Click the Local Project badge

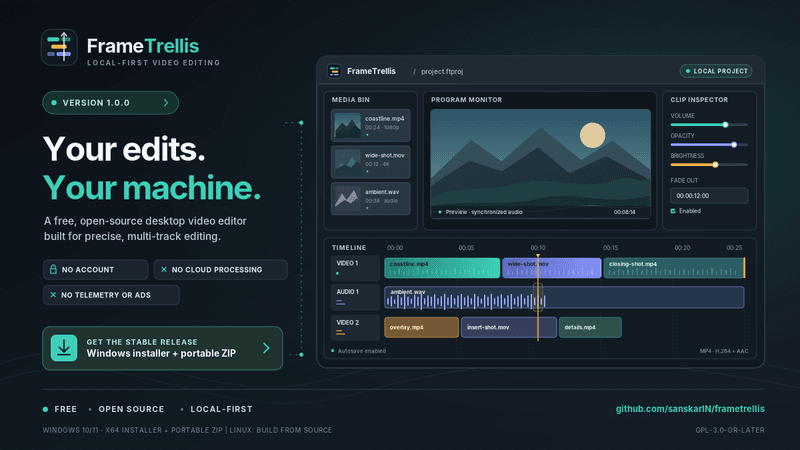(x=716, y=71)
